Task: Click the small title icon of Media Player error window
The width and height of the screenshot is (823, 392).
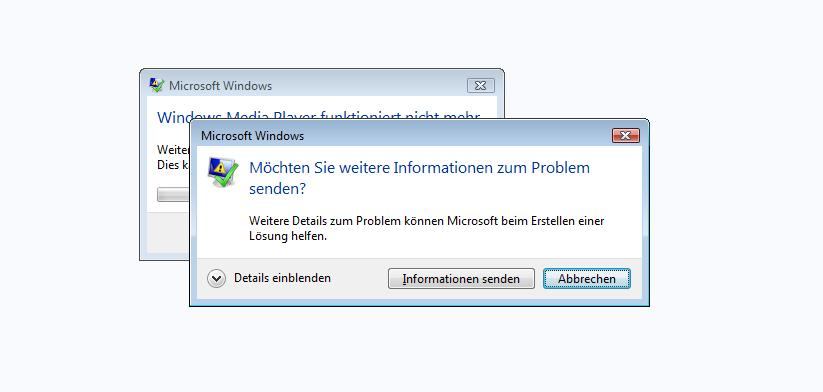Action: click(x=156, y=85)
